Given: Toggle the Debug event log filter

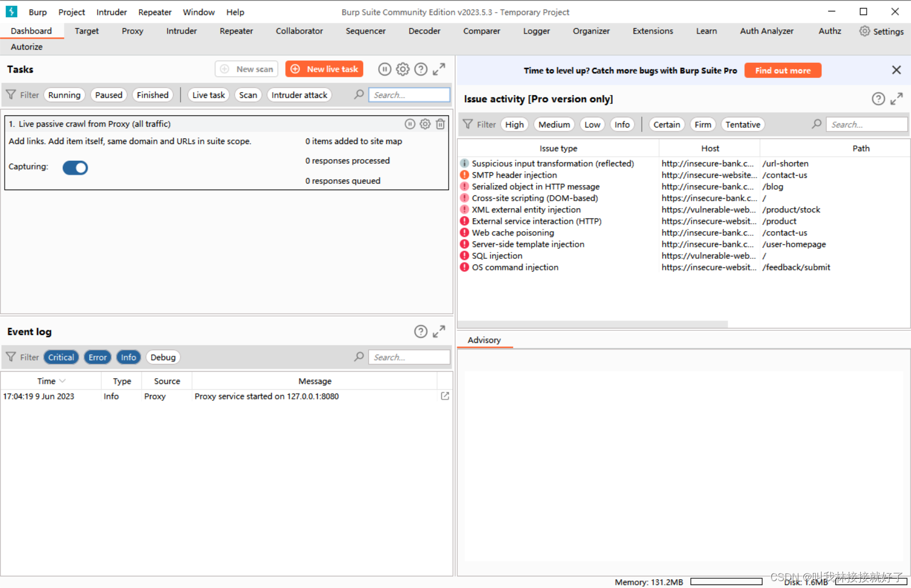Looking at the screenshot, I should [163, 357].
